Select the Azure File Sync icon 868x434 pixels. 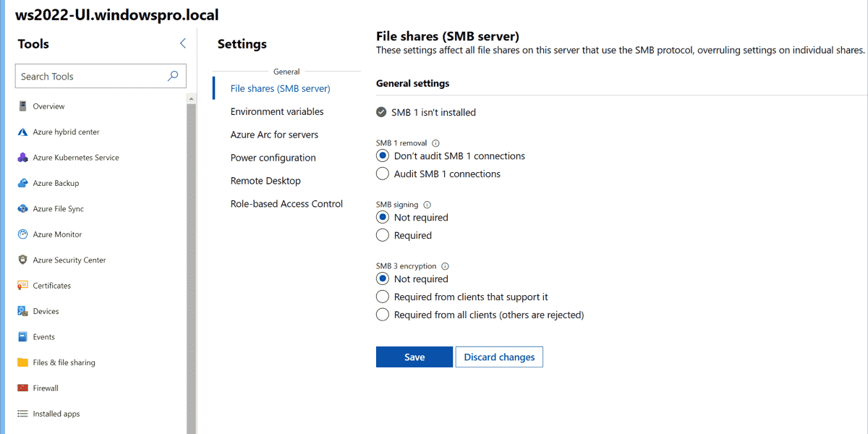coord(22,209)
